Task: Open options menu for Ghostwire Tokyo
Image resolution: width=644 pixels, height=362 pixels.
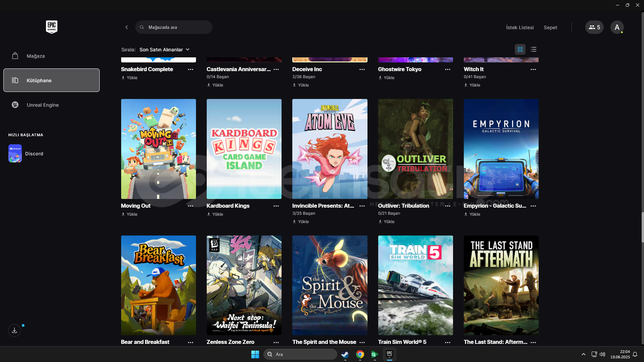Action: (x=448, y=69)
